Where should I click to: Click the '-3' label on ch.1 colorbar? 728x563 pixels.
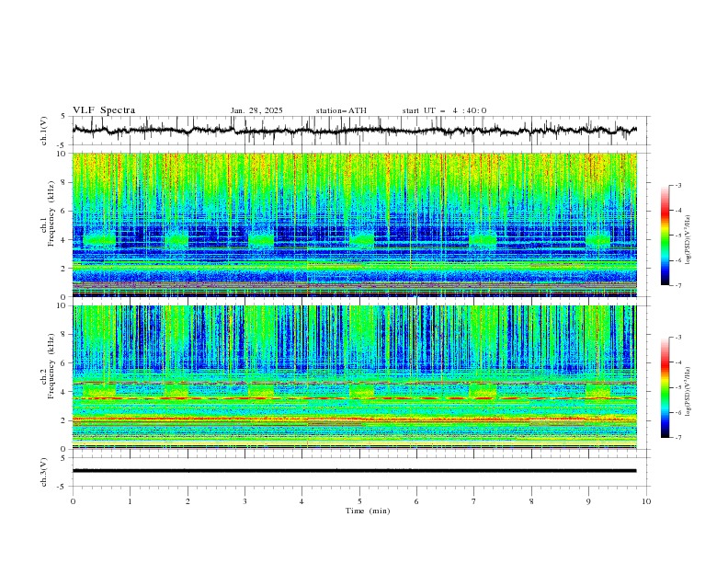pyautogui.click(x=677, y=185)
